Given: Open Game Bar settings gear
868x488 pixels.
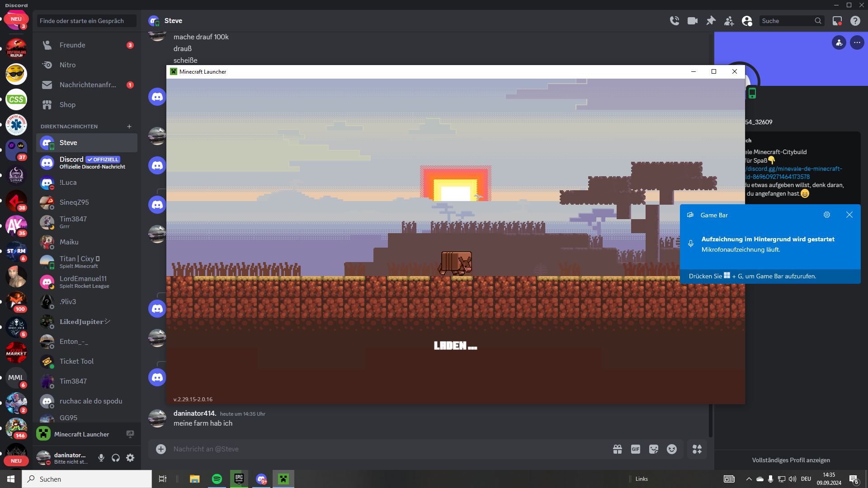Looking at the screenshot, I should click(827, 215).
